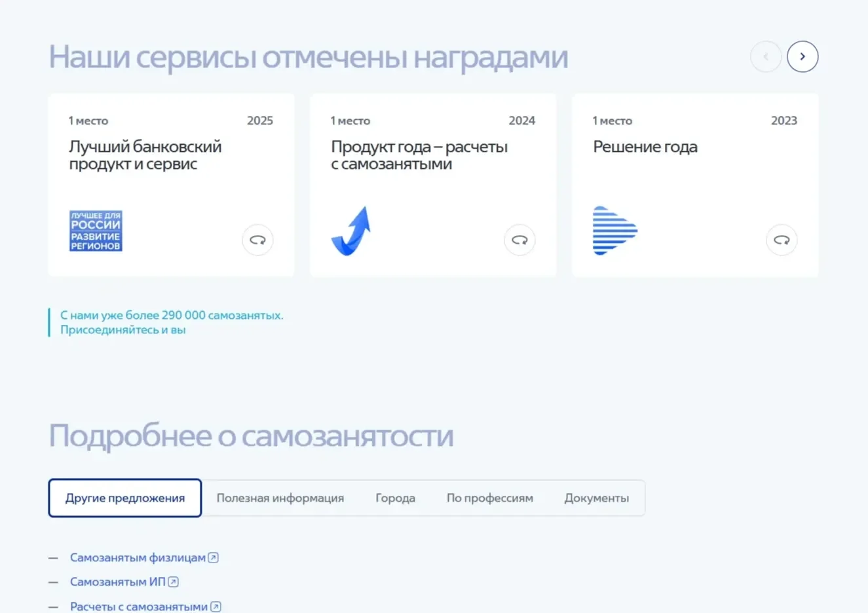Click 'Продукт года – расчеты с самозанятыми' title
Screen dimensions: 868x613
point(419,155)
